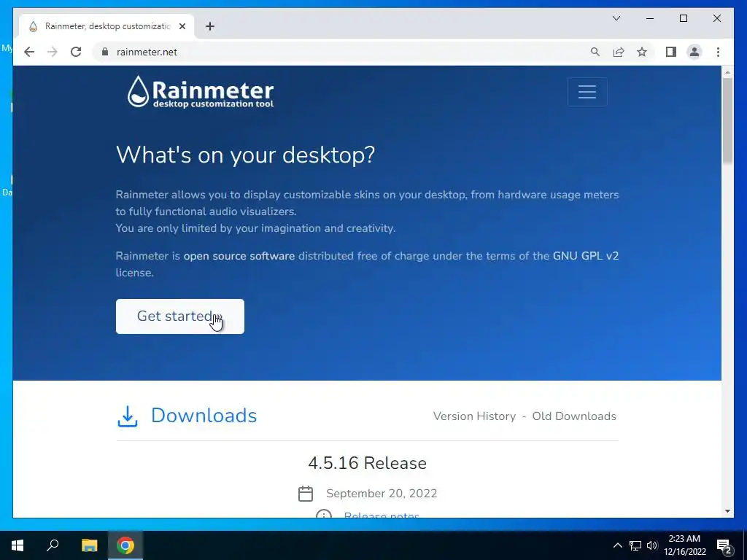Open the Chrome profile avatar
Viewport: 747px width, 560px height.
pyautogui.click(x=694, y=52)
